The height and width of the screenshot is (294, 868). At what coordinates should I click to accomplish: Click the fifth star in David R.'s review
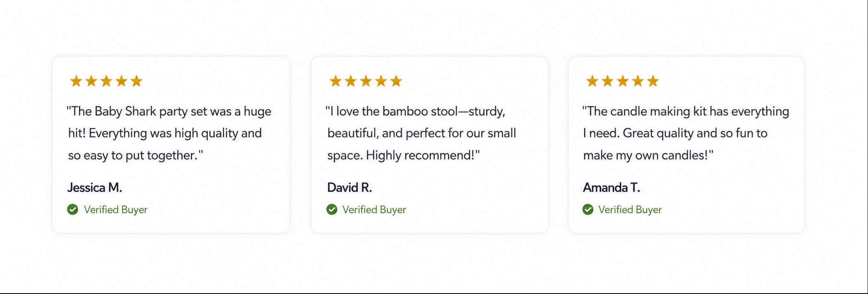(396, 81)
